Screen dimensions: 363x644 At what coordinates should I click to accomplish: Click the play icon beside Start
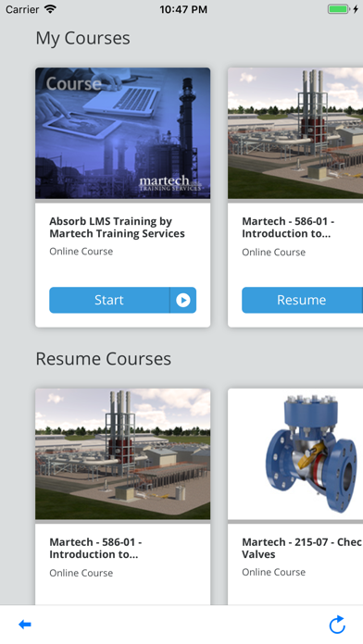(183, 300)
